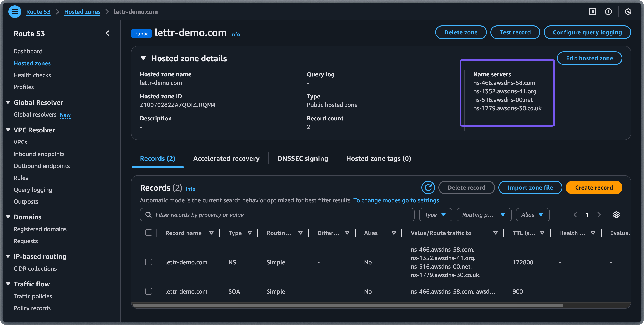Image resolution: width=644 pixels, height=325 pixels.
Task: Open the navigation hamburger menu
Action: [15, 11]
